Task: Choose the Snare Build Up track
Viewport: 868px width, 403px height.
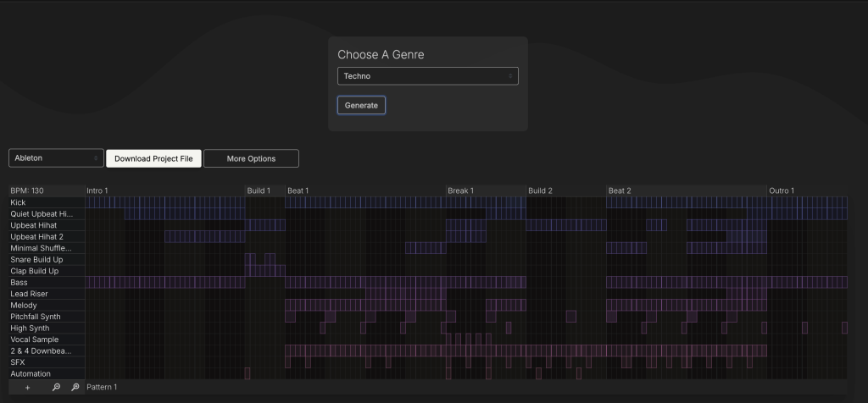Action: click(x=36, y=260)
